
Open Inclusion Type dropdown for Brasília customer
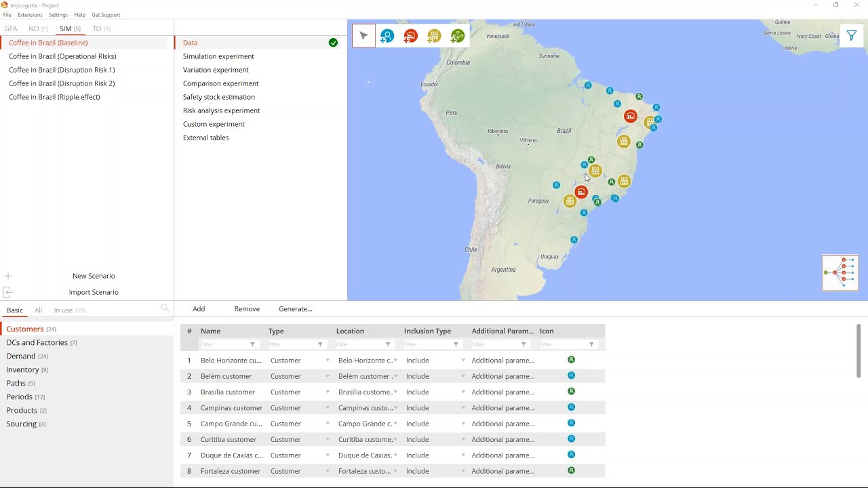[x=463, y=392]
